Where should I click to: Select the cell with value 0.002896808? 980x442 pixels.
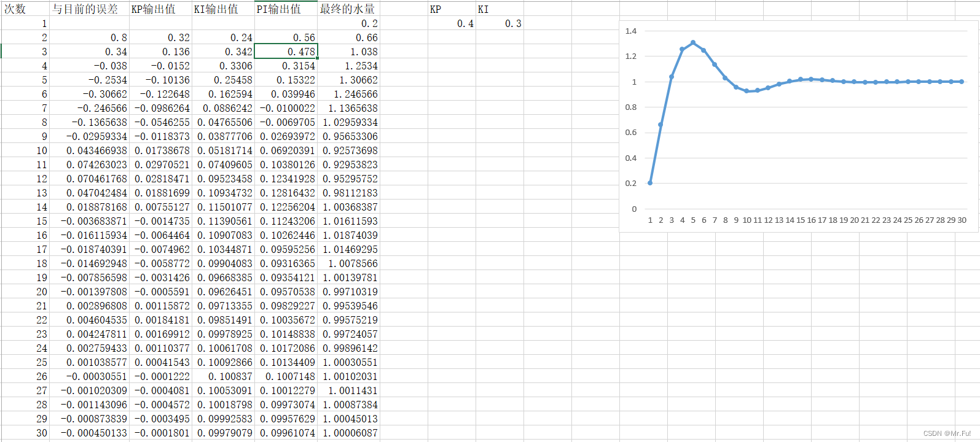point(89,306)
